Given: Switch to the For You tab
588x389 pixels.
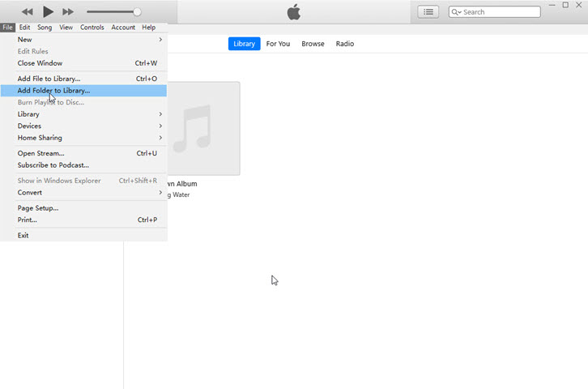Looking at the screenshot, I should (278, 44).
